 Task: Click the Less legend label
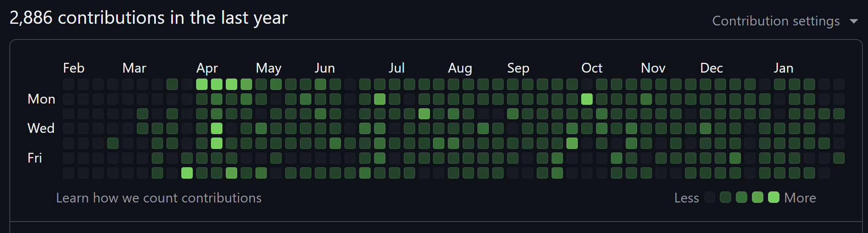pos(687,198)
